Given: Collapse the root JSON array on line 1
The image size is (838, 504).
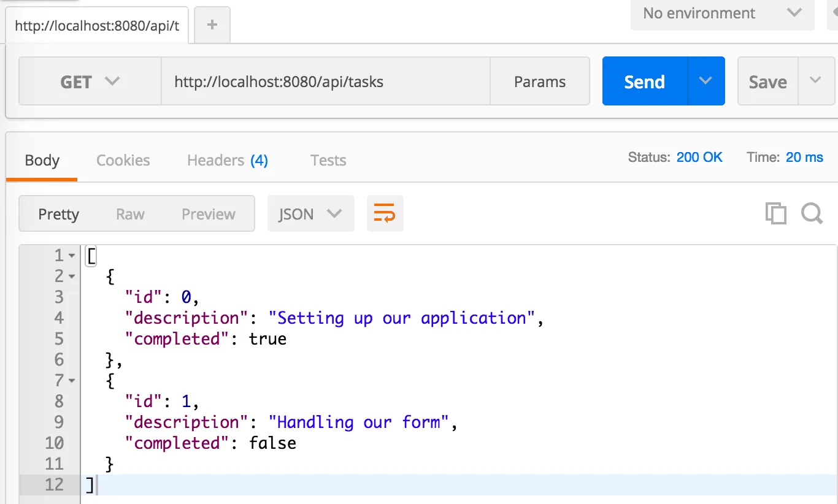Looking at the screenshot, I should point(71,255).
